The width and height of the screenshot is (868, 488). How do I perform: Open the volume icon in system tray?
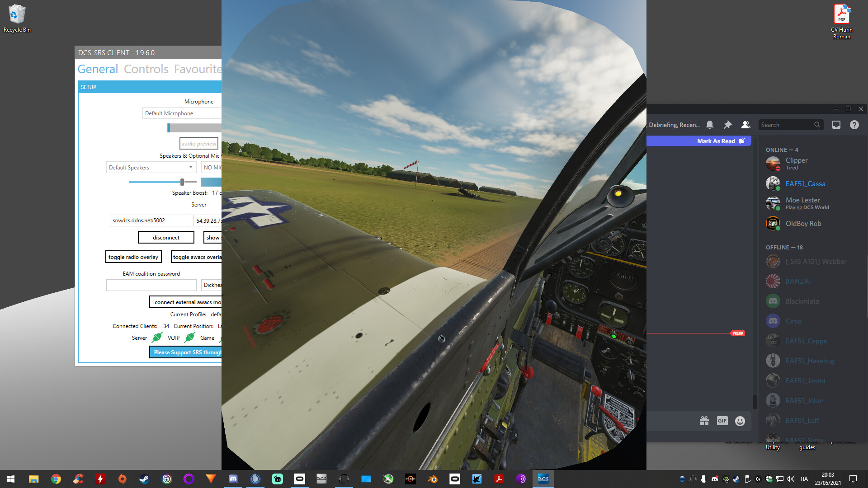tap(790, 479)
